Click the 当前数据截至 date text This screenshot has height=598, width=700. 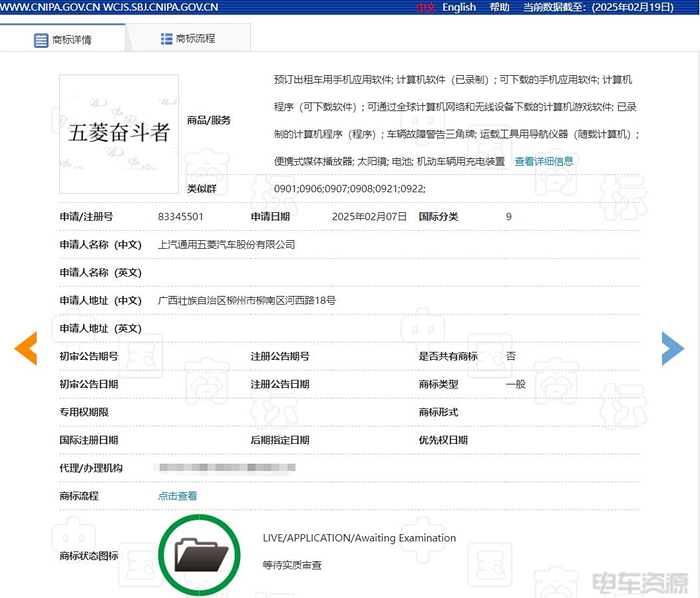[598, 7]
